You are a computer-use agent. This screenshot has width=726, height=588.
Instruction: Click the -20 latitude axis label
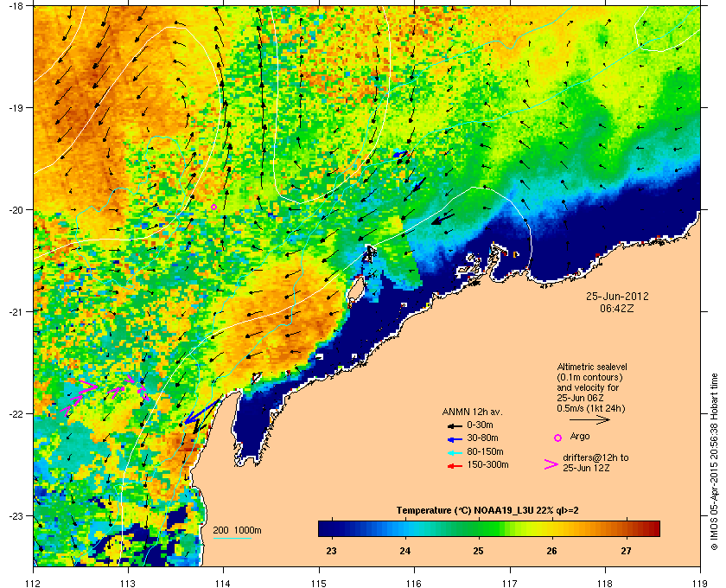[x=15, y=210]
